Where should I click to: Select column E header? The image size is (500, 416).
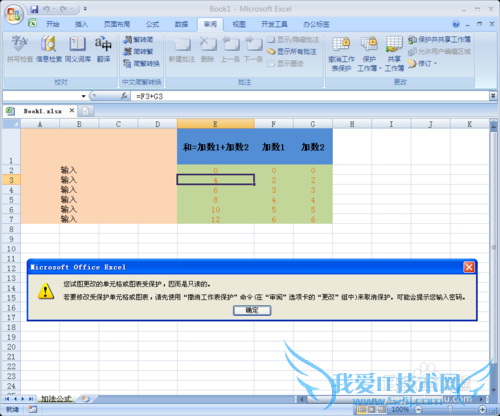pyautogui.click(x=215, y=124)
